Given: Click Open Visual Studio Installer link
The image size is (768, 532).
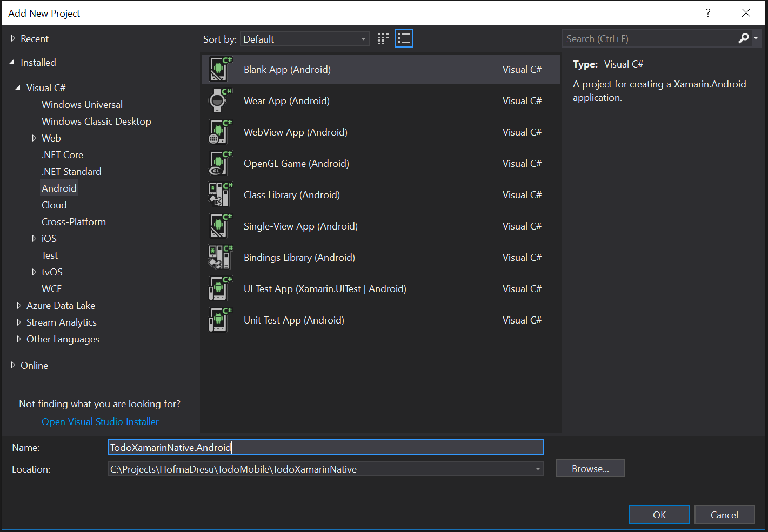Looking at the screenshot, I should [100, 422].
